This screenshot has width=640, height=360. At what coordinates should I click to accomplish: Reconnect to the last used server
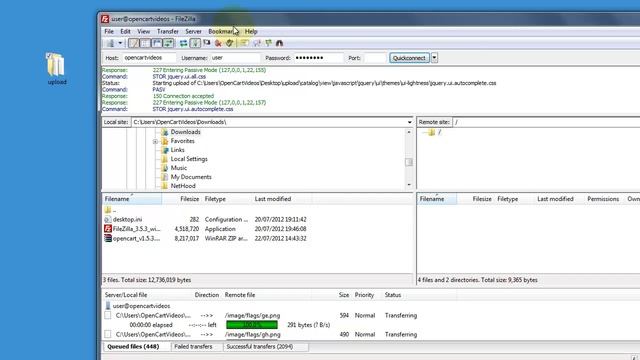point(230,43)
